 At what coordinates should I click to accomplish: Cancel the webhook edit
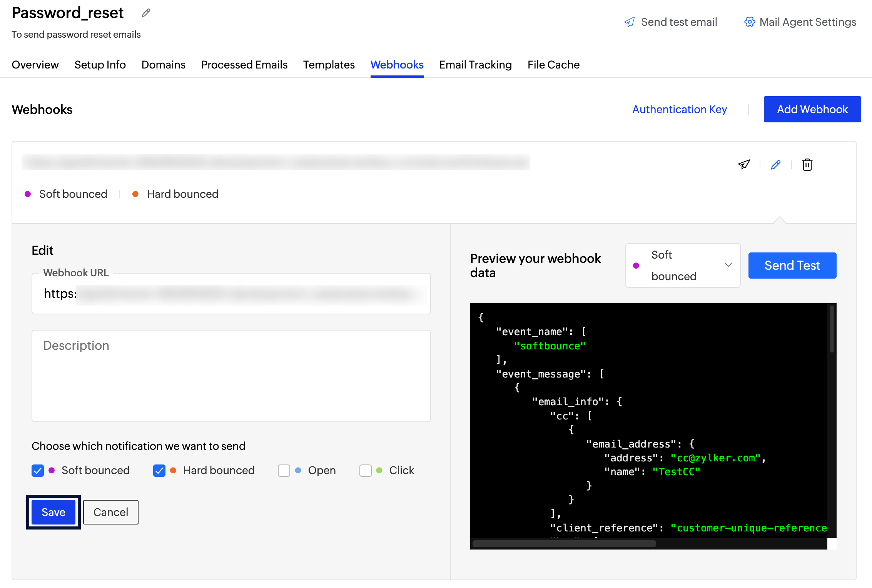pos(111,512)
